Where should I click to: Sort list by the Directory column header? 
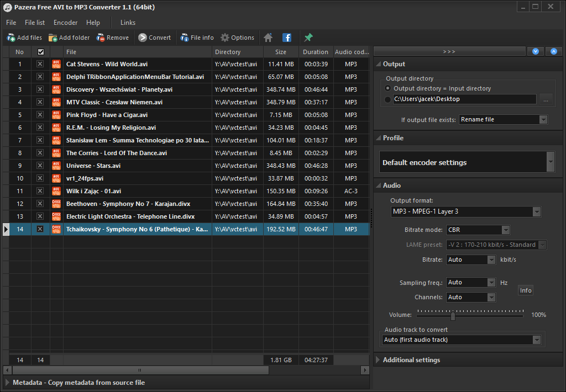click(x=238, y=52)
